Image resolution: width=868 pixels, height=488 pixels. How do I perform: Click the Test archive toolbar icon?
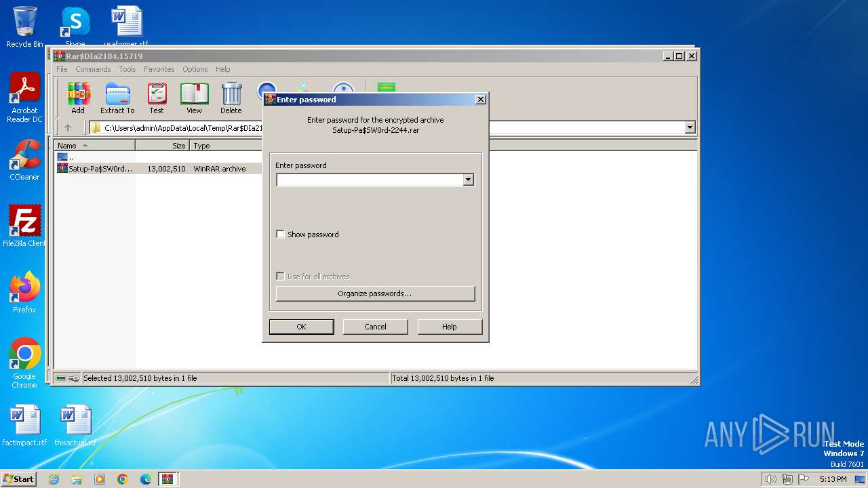point(157,98)
